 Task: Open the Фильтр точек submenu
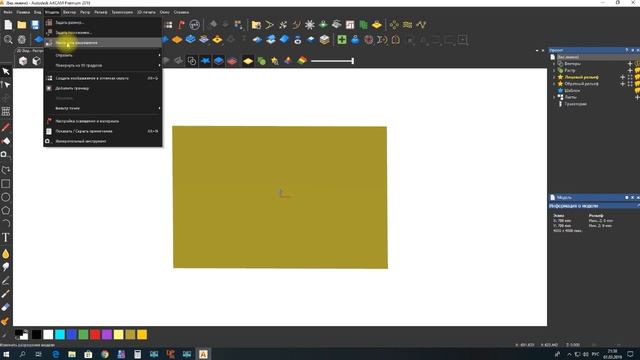pos(103,108)
